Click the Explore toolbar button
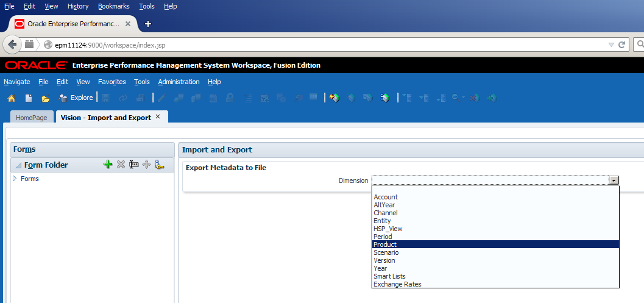The height and width of the screenshot is (303, 644). point(76,98)
